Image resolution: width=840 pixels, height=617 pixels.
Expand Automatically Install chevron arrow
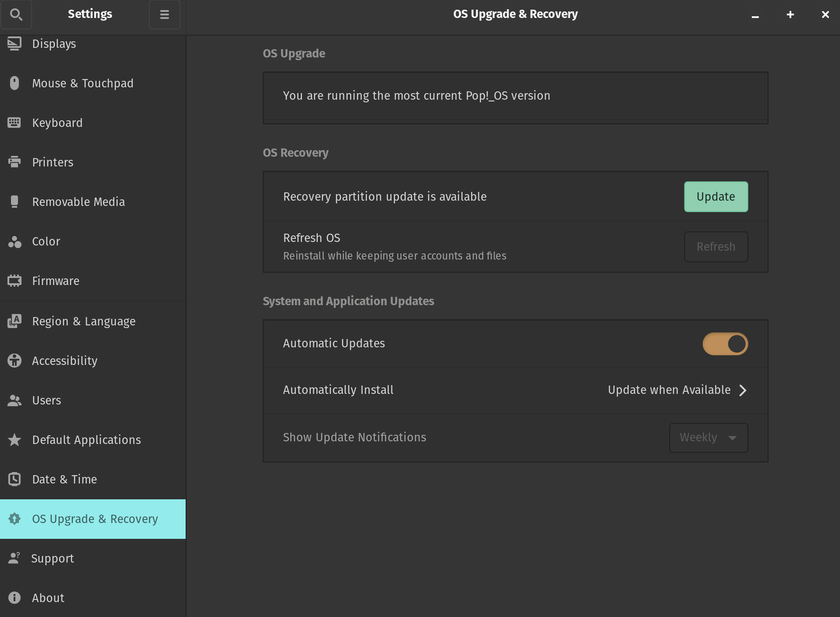click(x=743, y=390)
